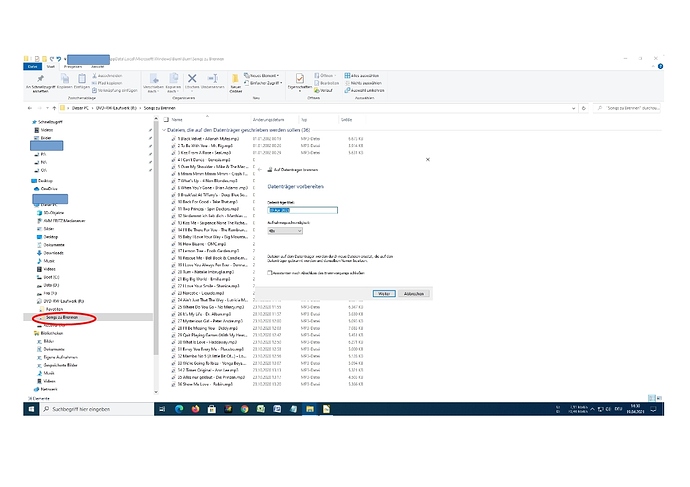Click 'Alles auswählen' in the ribbon
Screen dimensions: 690x487
(362, 76)
